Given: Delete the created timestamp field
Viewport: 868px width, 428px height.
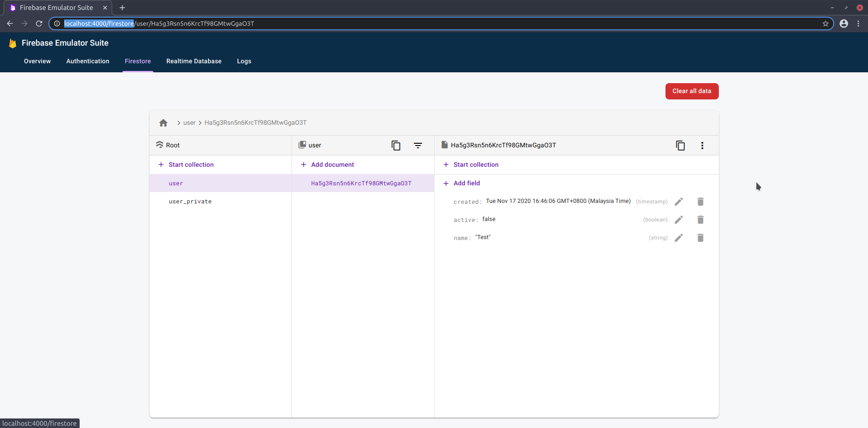Looking at the screenshot, I should coord(700,202).
